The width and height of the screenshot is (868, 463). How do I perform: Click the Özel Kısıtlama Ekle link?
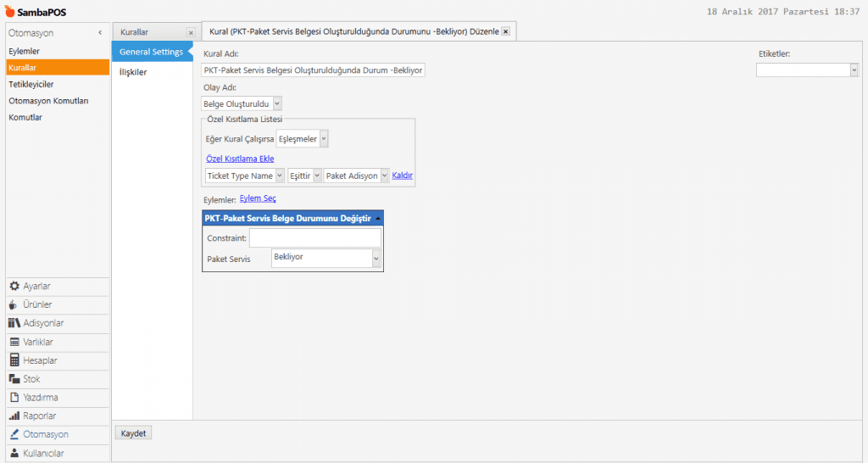point(240,159)
